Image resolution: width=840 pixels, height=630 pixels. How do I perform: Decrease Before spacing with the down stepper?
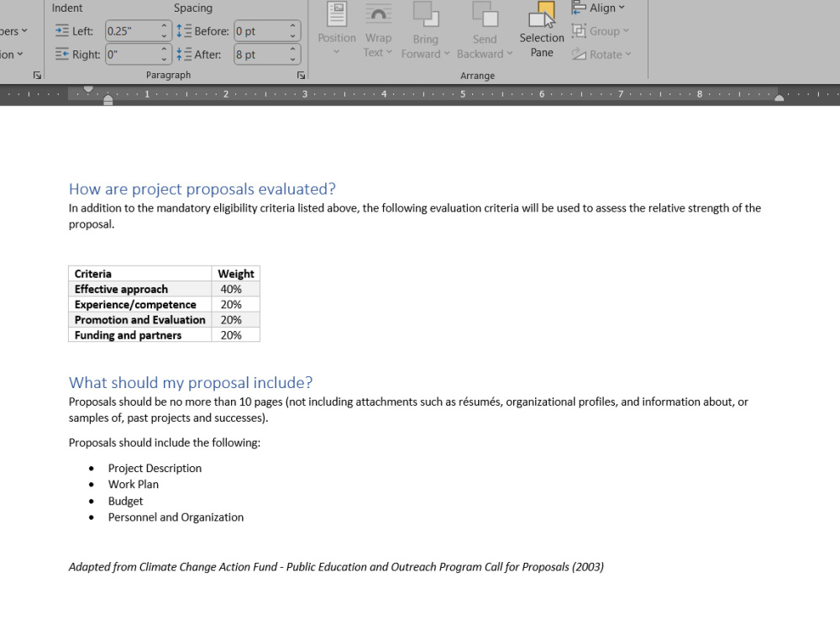coord(293,34)
